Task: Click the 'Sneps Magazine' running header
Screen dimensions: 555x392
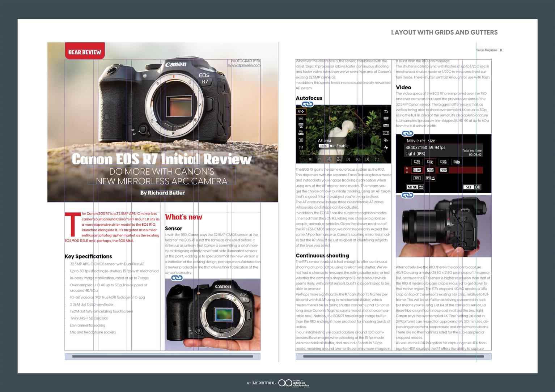Action: coord(487,50)
